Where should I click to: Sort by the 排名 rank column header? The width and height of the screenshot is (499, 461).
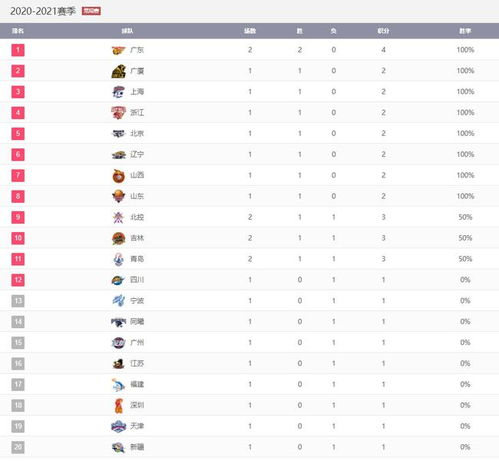[x=18, y=31]
